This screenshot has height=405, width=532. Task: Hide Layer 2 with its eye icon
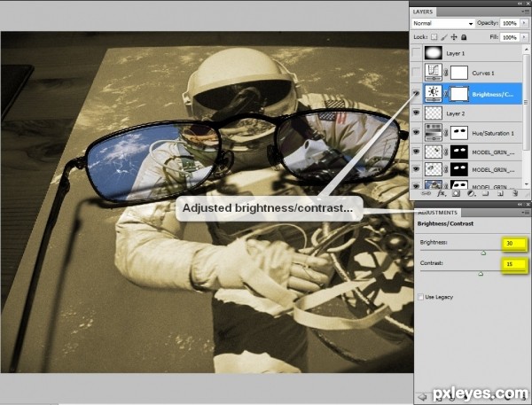click(417, 113)
